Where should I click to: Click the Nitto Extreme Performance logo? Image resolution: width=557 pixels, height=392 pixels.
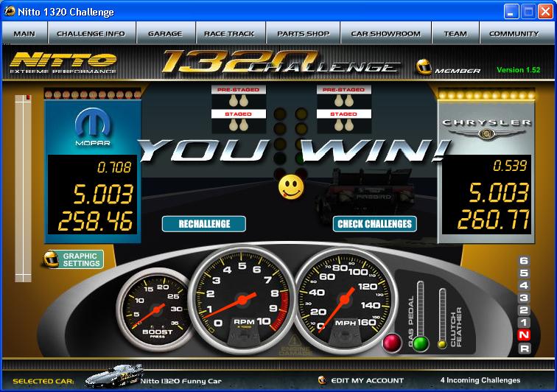pos(63,63)
